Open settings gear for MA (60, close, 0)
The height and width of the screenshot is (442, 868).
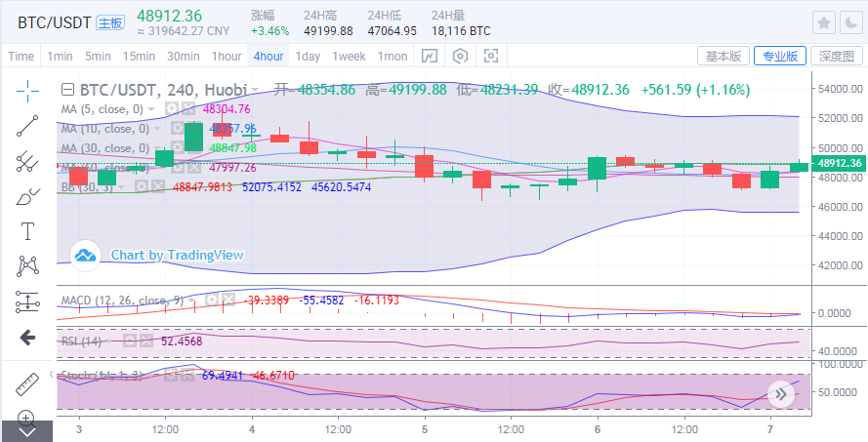click(177, 167)
